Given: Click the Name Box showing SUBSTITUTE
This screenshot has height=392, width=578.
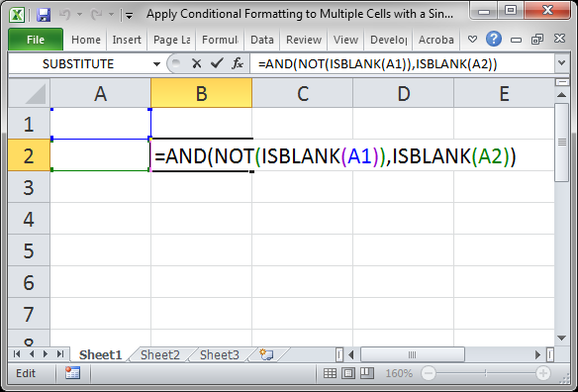Looking at the screenshot, I should click(x=78, y=64).
